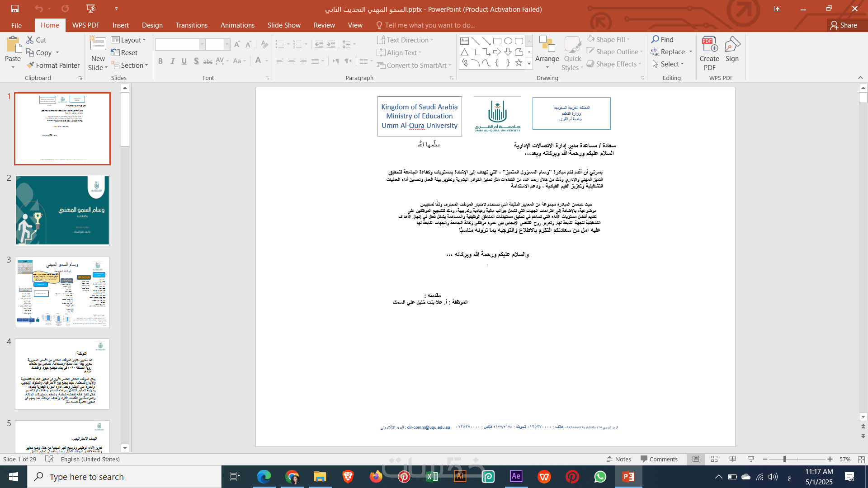Click the Save icon in title bar
The width and height of the screenshot is (868, 488).
[x=15, y=9]
